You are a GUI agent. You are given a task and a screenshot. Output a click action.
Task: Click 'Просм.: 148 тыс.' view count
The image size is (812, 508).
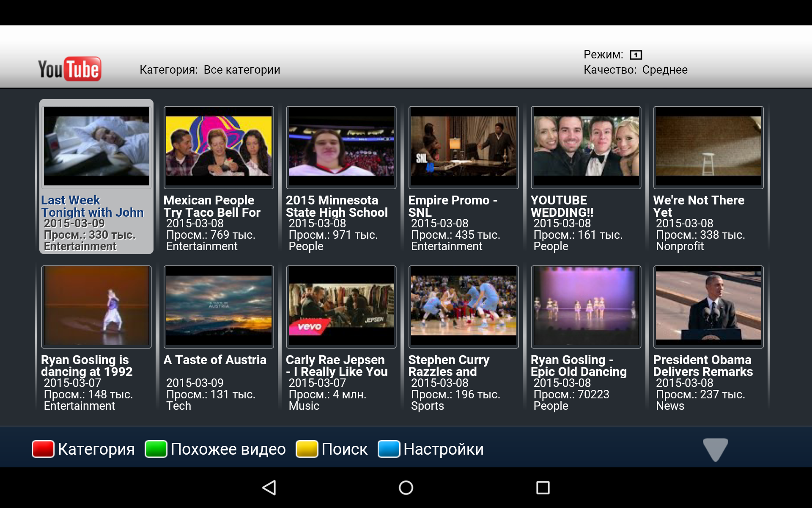pyautogui.click(x=88, y=395)
